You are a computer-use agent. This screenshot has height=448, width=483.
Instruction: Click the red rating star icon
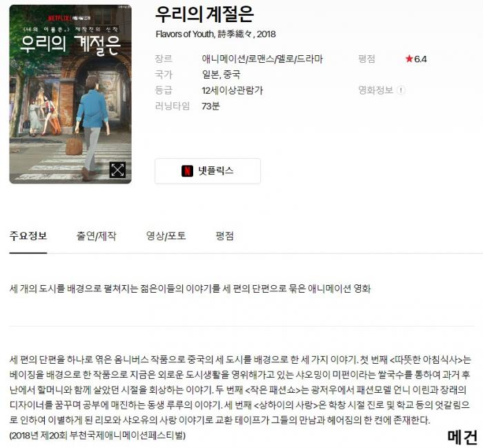click(x=408, y=59)
